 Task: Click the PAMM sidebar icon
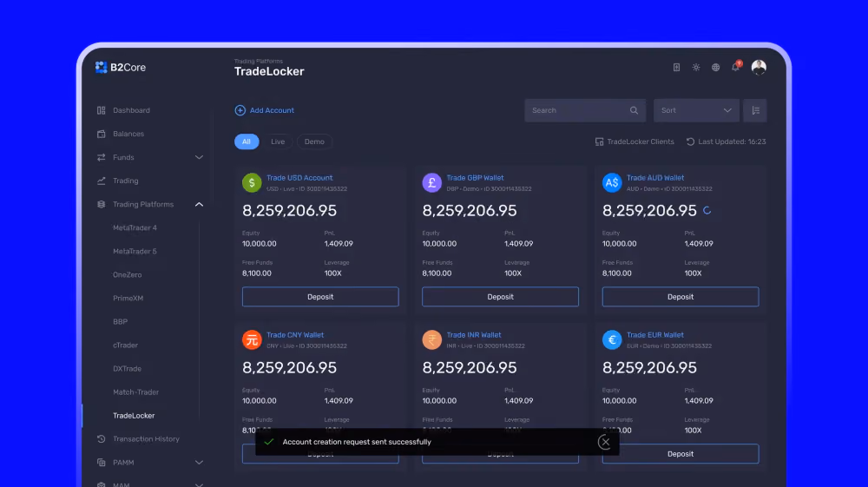coord(102,462)
